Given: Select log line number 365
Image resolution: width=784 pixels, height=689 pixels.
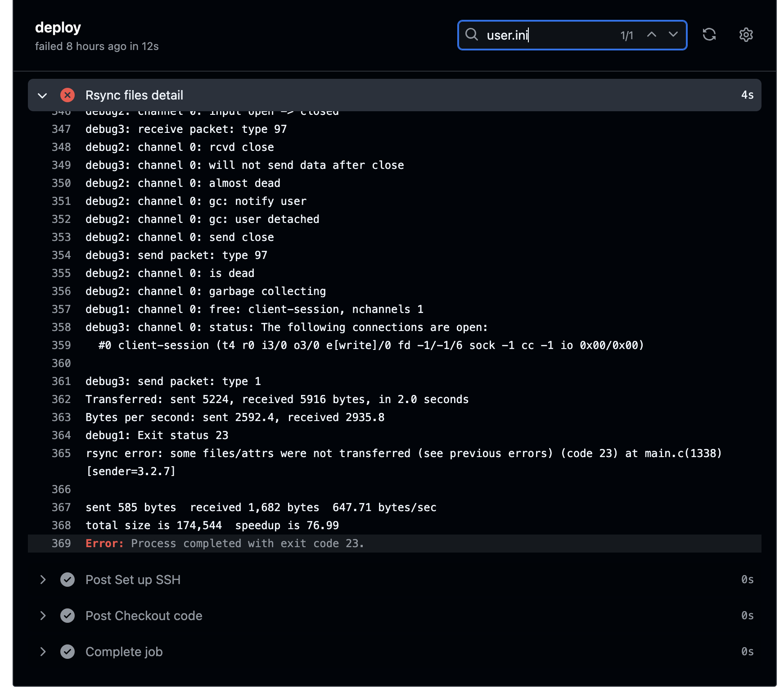Looking at the screenshot, I should (61, 453).
